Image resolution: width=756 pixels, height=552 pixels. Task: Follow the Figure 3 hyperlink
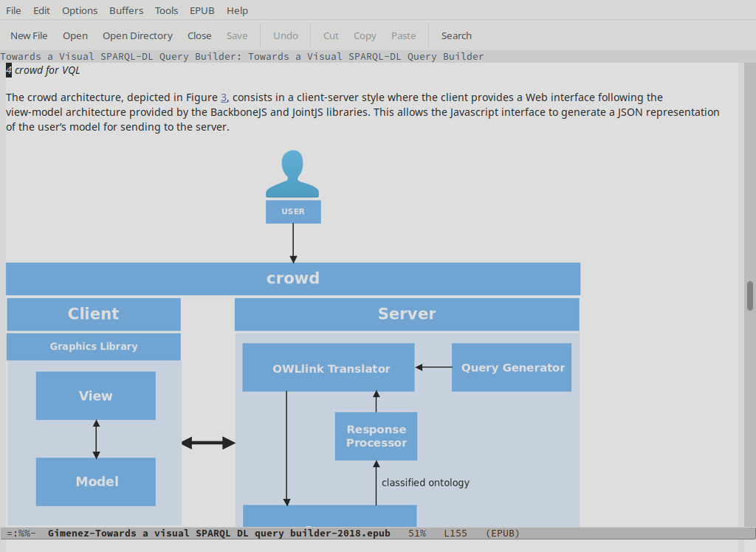(223, 97)
